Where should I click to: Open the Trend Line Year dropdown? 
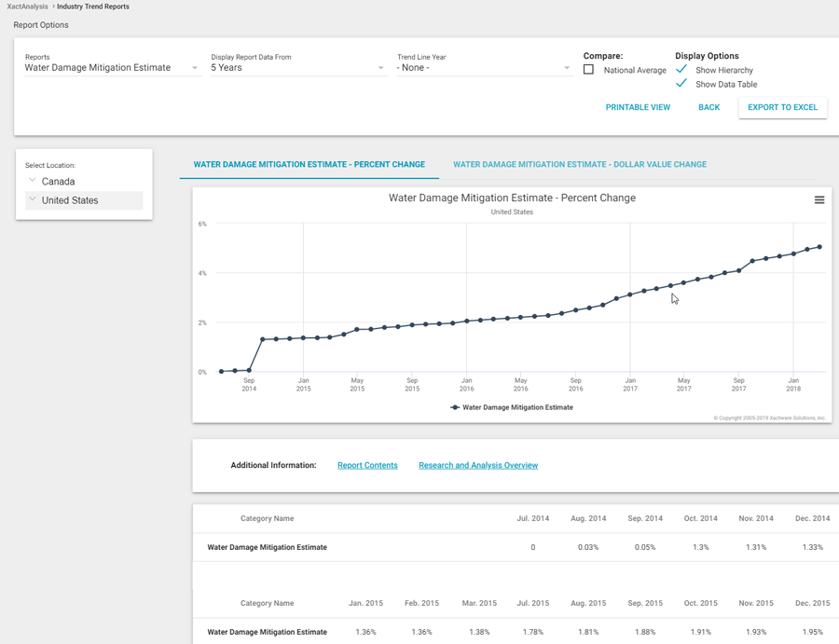483,68
